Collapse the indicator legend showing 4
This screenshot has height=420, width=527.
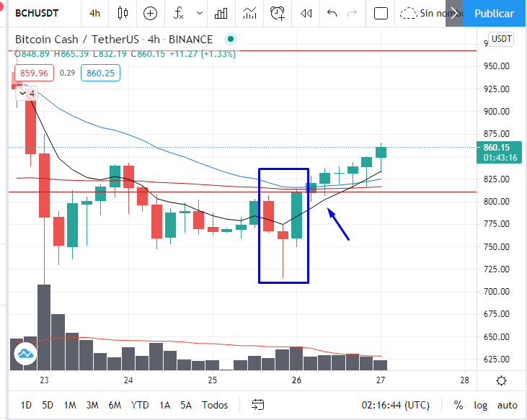click(27, 94)
